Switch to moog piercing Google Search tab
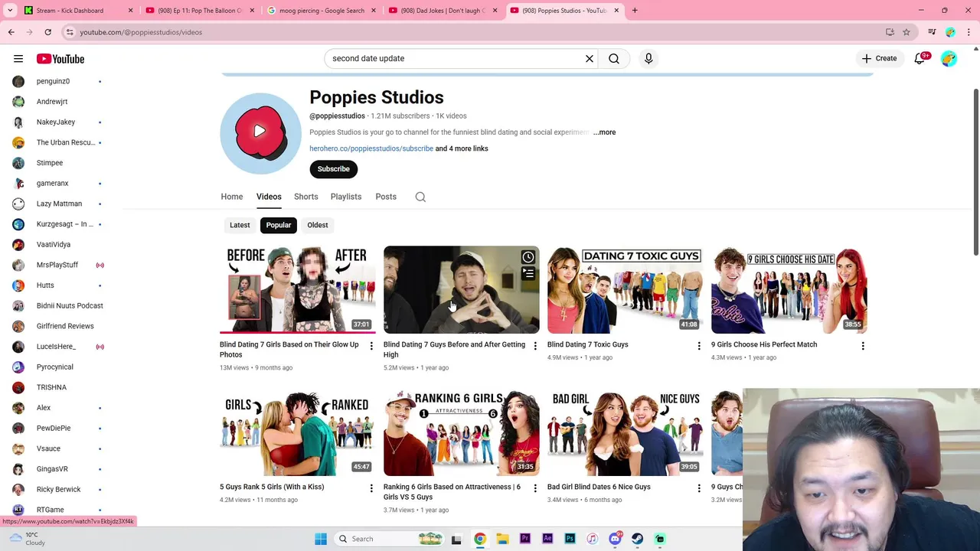 point(321,11)
